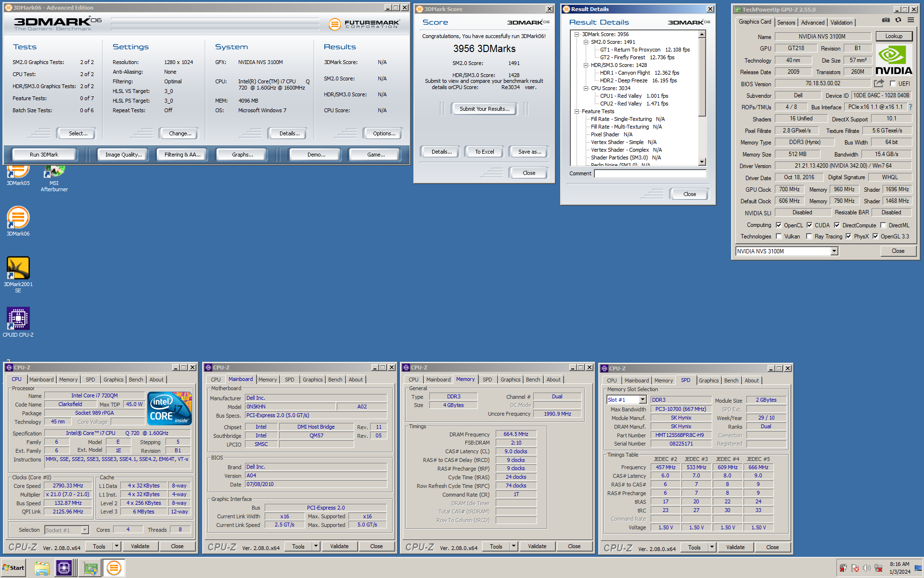Toggle the Ray Tracing checkbox

tap(809, 236)
